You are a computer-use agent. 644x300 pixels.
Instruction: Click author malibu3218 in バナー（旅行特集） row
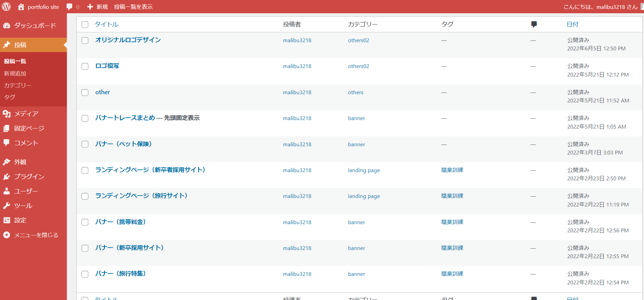pos(297,274)
